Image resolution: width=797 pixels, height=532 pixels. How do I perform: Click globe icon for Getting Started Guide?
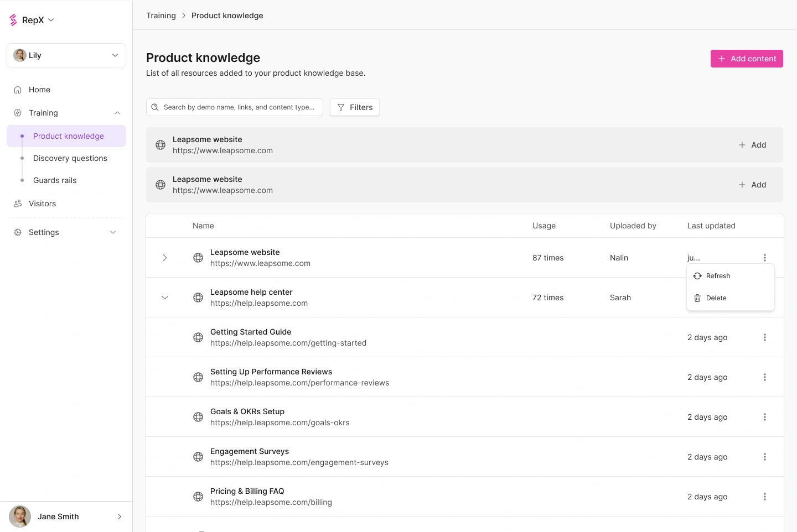coord(198,337)
